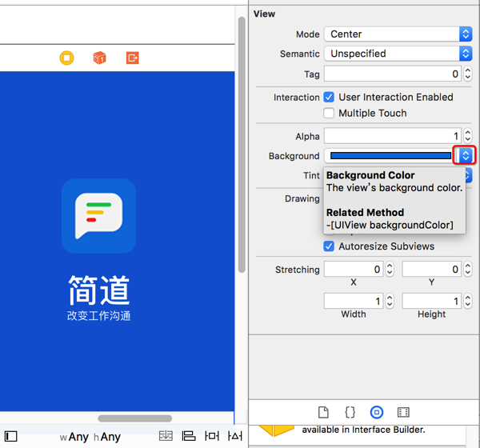Open the Background color popup arrows
The height and width of the screenshot is (448, 480).
(x=466, y=155)
